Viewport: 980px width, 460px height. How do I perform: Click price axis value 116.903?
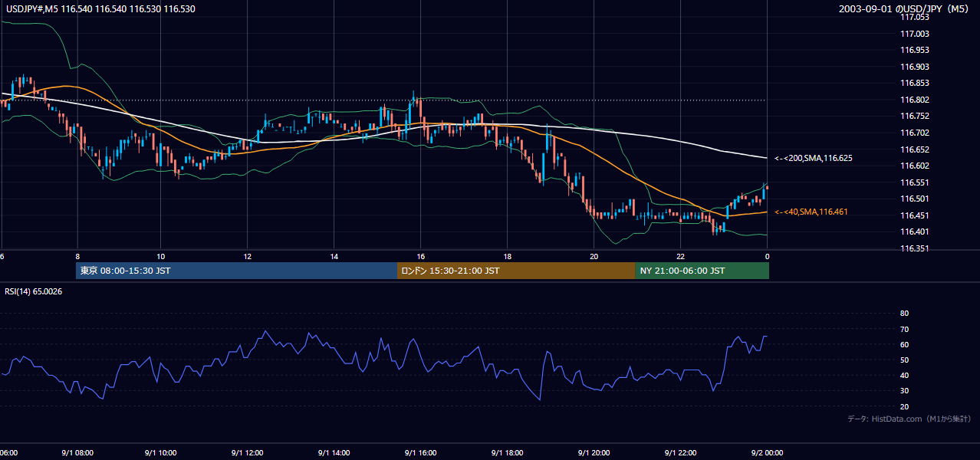[x=914, y=67]
